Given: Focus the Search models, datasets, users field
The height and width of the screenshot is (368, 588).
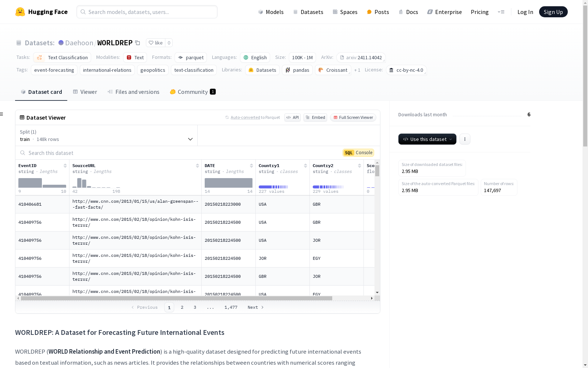Looking at the screenshot, I should pos(147,12).
